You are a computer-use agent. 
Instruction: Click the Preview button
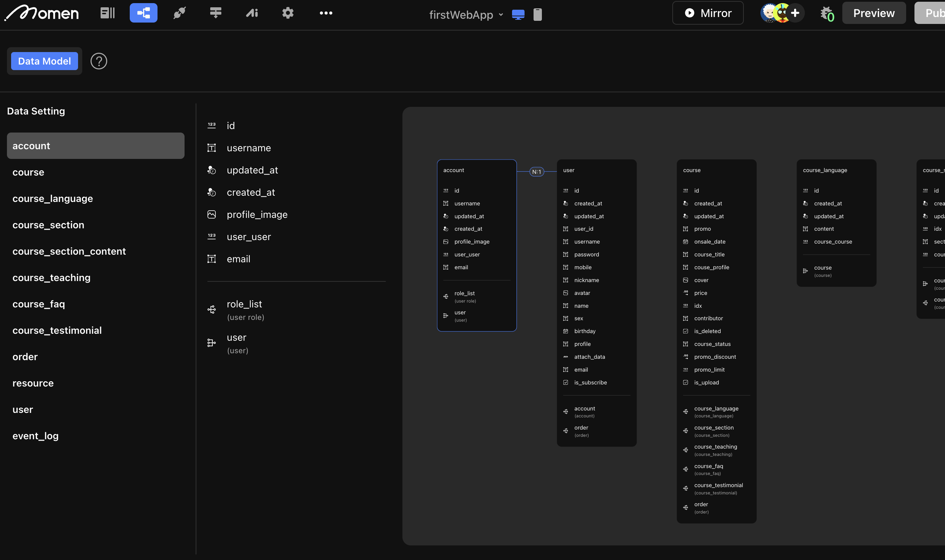tap(874, 13)
